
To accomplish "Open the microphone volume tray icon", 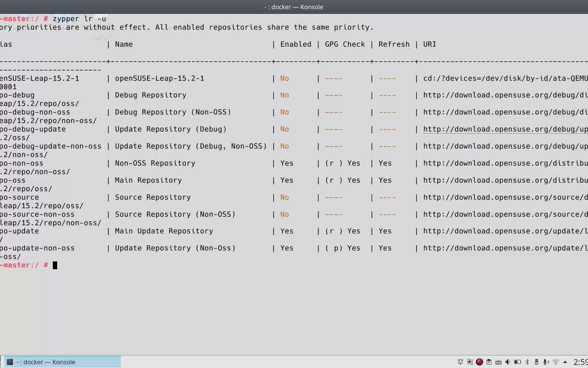I will pyautogui.click(x=546, y=362).
